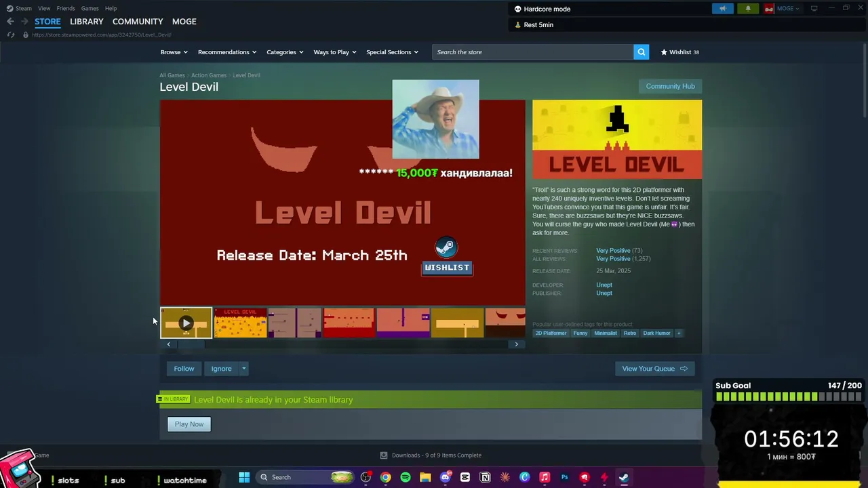Select the STORE tab

coord(47,22)
